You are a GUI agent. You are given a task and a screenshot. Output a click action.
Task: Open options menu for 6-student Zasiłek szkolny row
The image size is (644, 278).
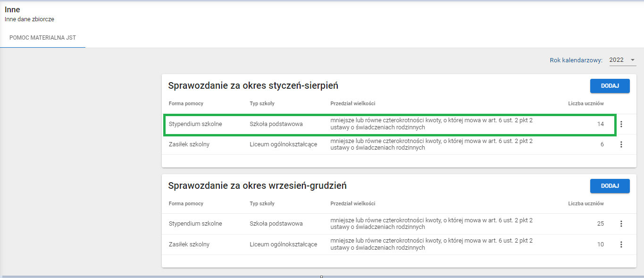(621, 144)
